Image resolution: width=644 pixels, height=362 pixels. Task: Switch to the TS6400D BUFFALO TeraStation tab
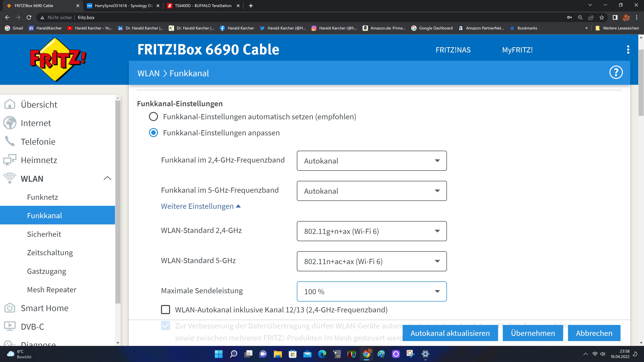point(203,6)
